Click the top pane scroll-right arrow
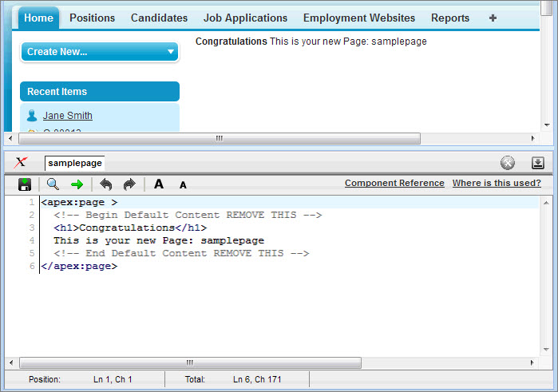This screenshot has height=392, width=558. [532, 138]
